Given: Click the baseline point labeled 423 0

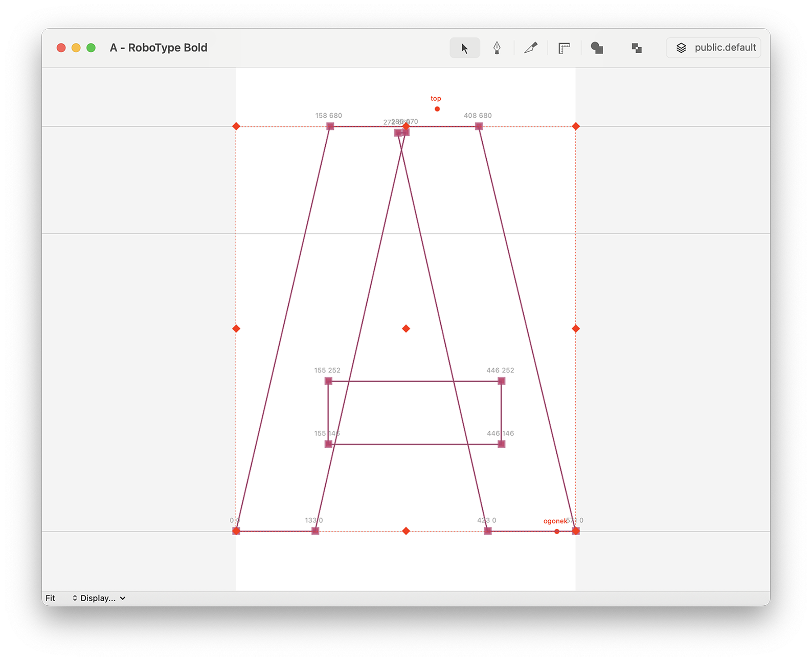Looking at the screenshot, I should [x=488, y=531].
